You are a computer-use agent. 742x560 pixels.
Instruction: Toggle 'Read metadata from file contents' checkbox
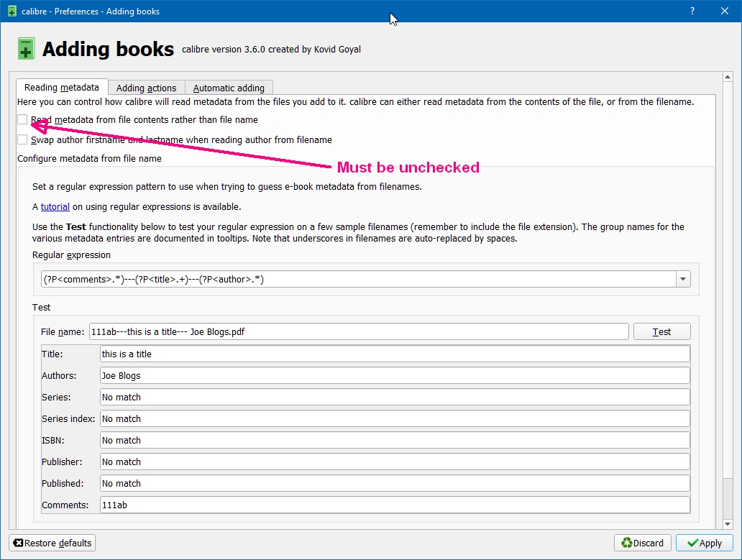tap(22, 119)
